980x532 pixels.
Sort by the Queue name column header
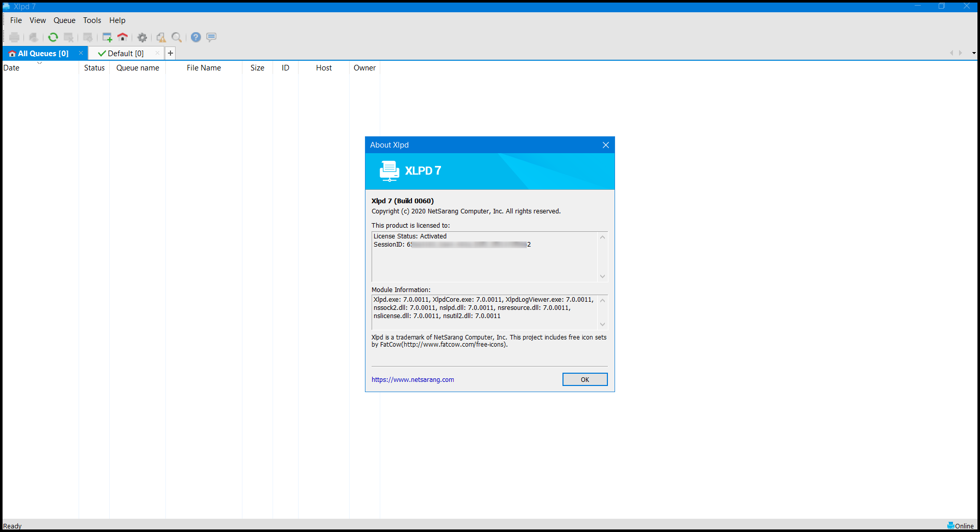138,68
